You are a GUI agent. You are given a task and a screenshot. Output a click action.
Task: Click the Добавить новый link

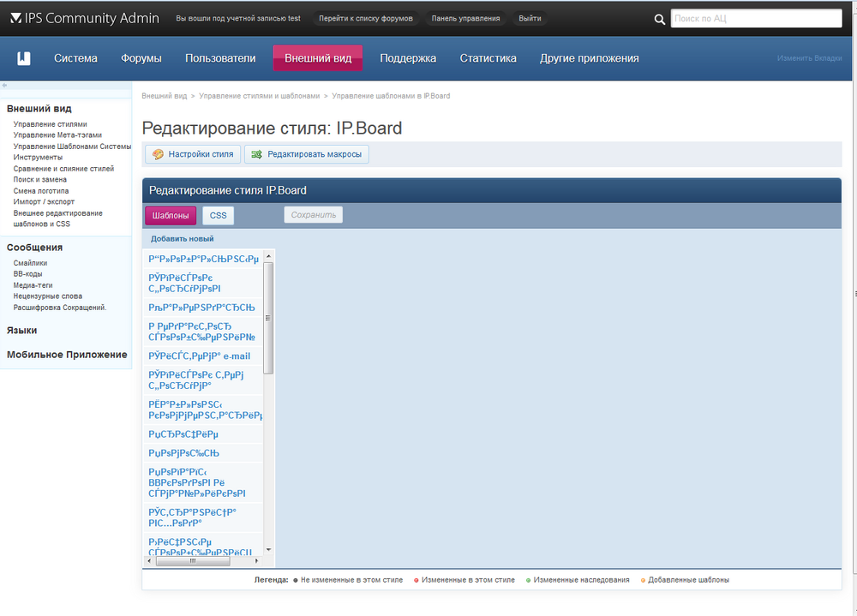183,239
